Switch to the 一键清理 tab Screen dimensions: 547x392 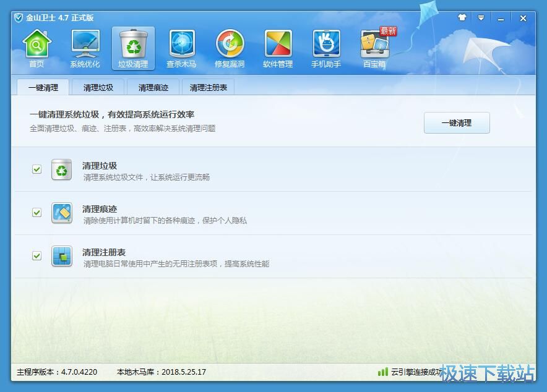43,87
